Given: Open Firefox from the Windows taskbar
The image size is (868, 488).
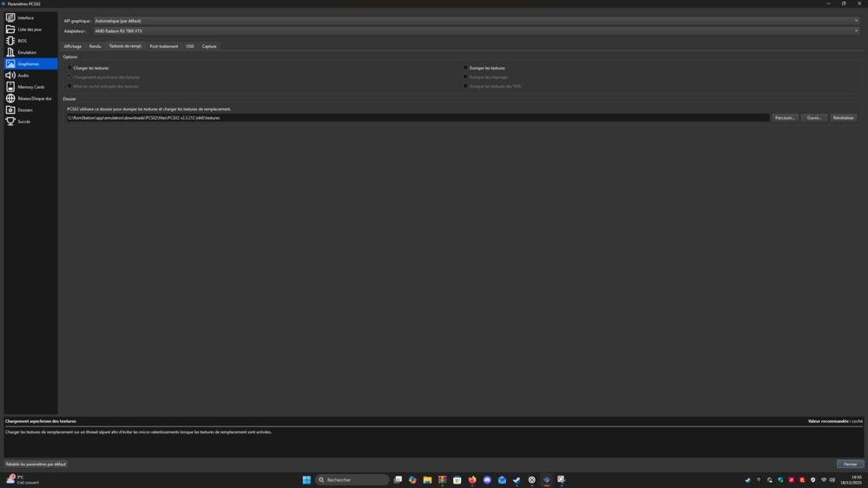Looking at the screenshot, I should click(472, 479).
